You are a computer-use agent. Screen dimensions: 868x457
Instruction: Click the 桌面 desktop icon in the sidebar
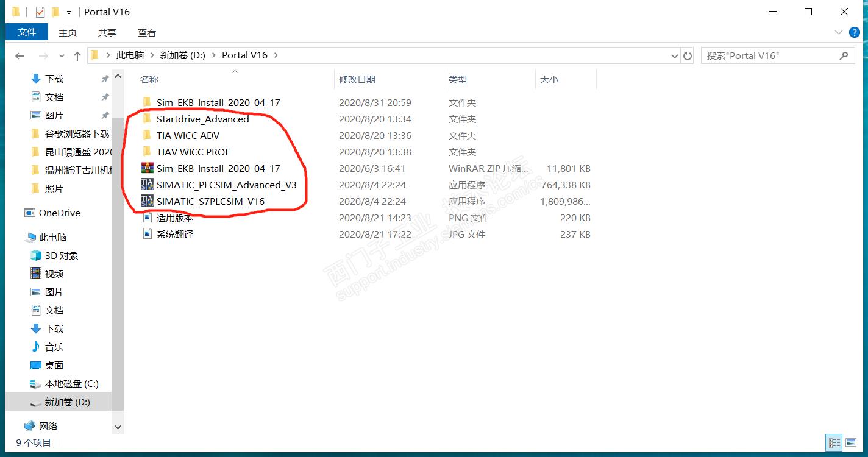pos(36,365)
